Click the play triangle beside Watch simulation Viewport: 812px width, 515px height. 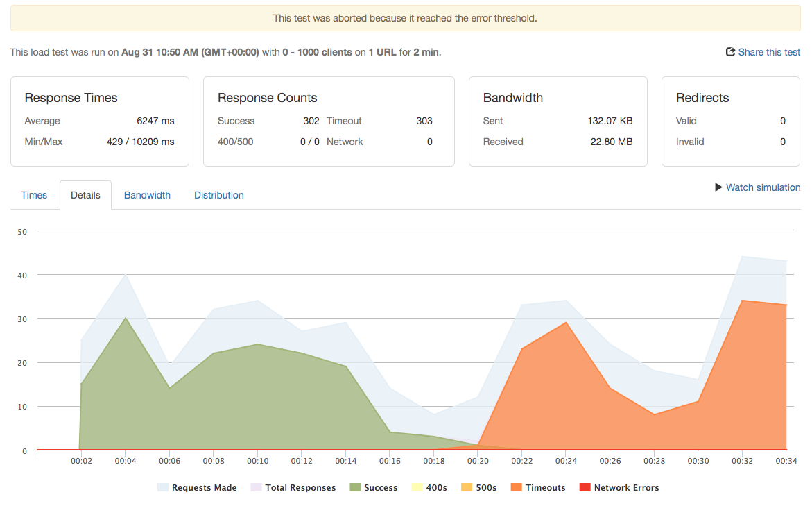[x=718, y=187]
